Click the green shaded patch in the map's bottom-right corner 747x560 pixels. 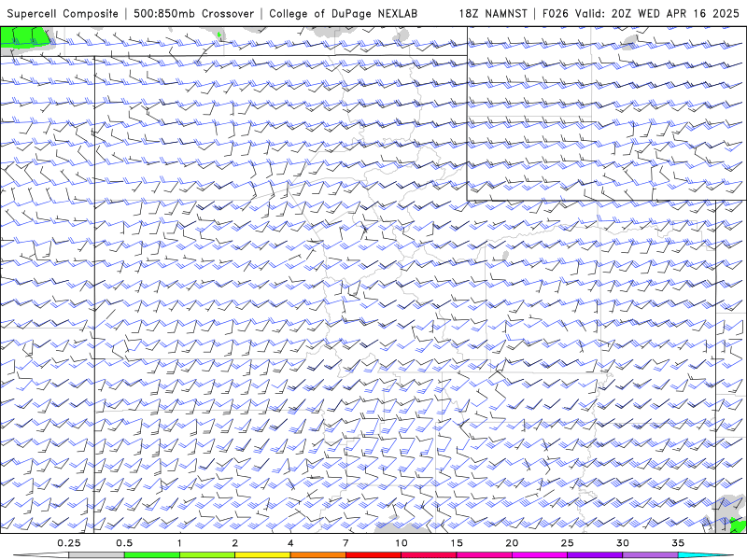pos(738,525)
